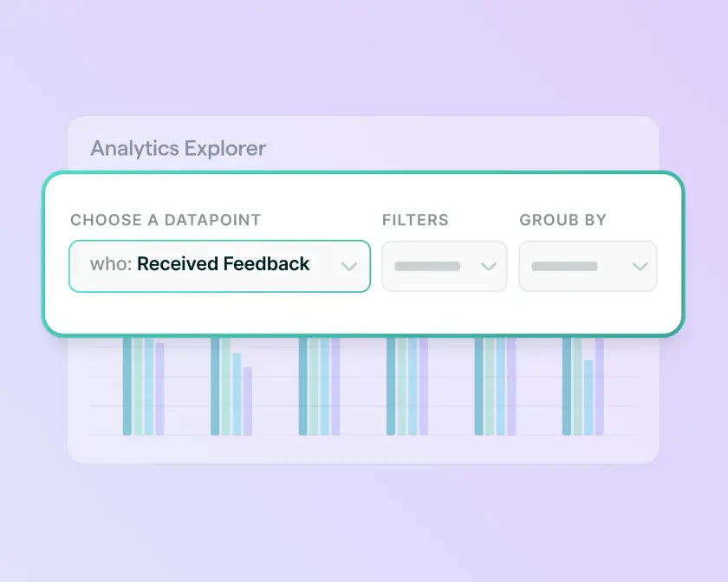This screenshot has width=728, height=582.
Task: Click the chevron on the datapoint selector
Action: pyautogui.click(x=350, y=266)
